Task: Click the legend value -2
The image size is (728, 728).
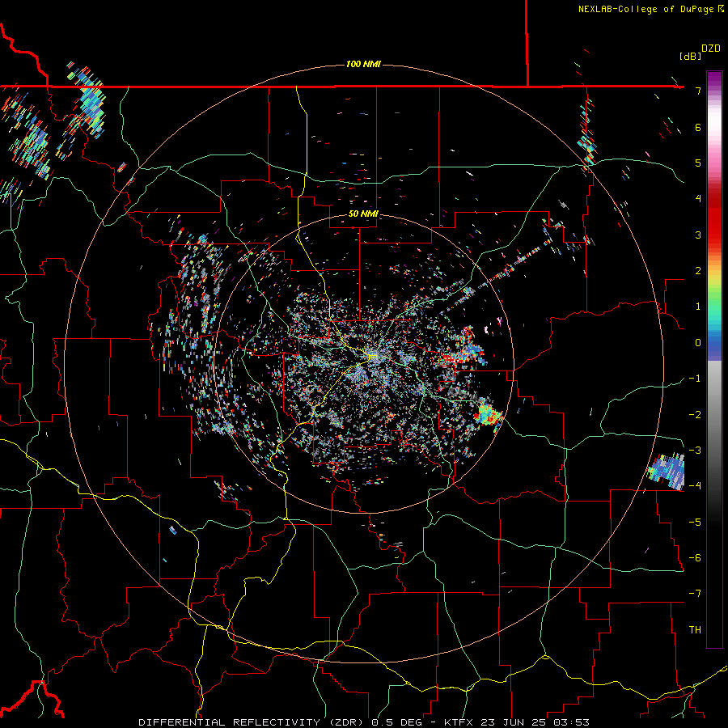Action: coord(695,415)
